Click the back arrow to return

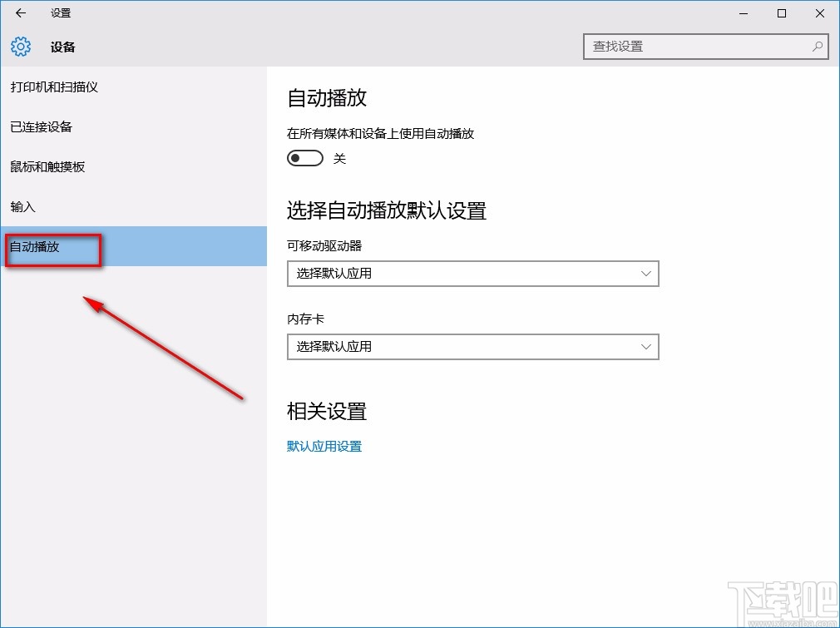(x=20, y=12)
